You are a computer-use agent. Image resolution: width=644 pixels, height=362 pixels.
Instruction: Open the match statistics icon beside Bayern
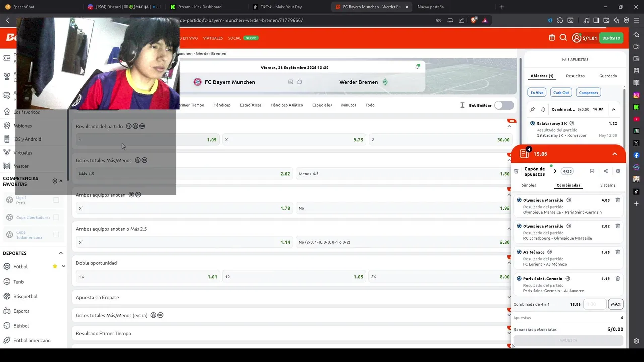pos(291,82)
